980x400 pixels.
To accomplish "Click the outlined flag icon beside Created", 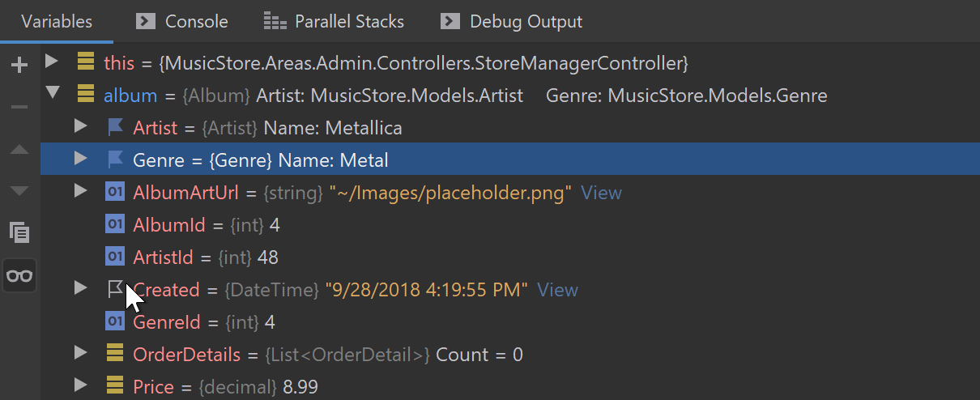I will coord(115,289).
